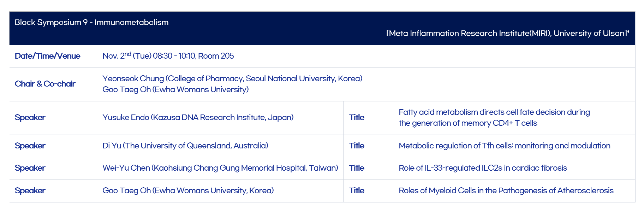Image resolution: width=644 pixels, height=212 pixels.
Task: Click speaker Wei-Yu Chen, Kaohsiung Chang Gung
Action: click(x=220, y=168)
